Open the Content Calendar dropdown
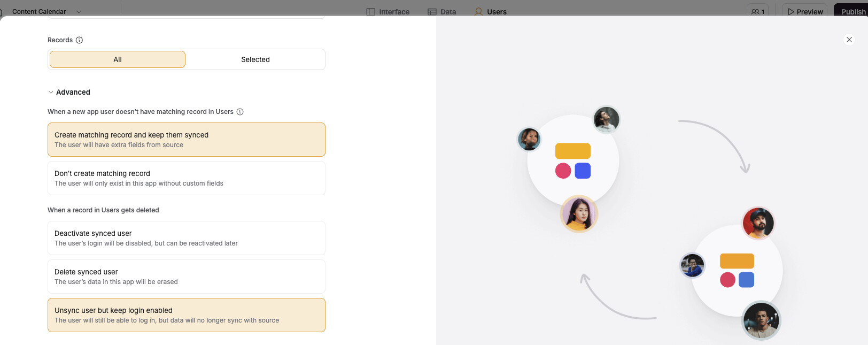 pos(79,11)
